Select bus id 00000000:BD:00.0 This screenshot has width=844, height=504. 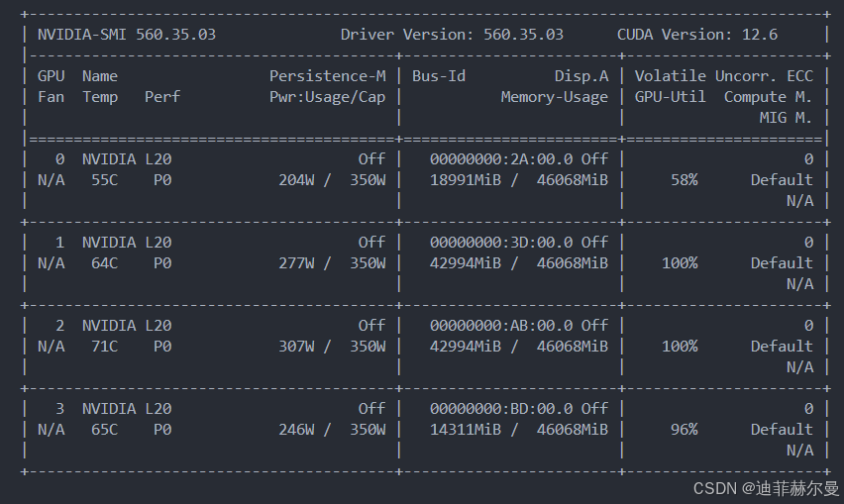(x=501, y=409)
